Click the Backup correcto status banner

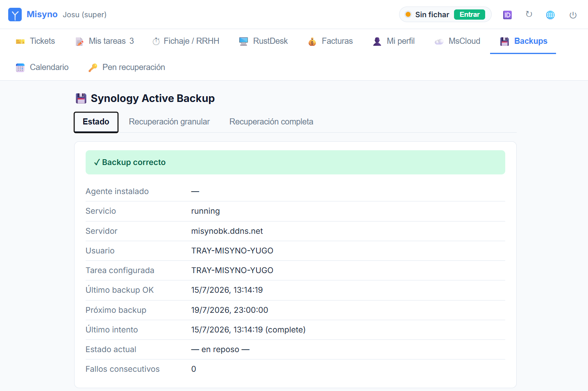coord(295,162)
